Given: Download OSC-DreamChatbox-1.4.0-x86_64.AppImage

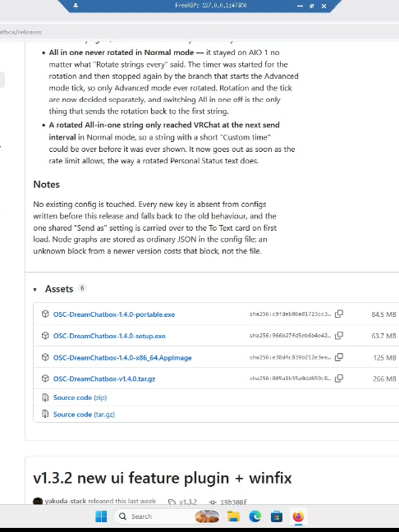Looking at the screenshot, I should 122,358.
